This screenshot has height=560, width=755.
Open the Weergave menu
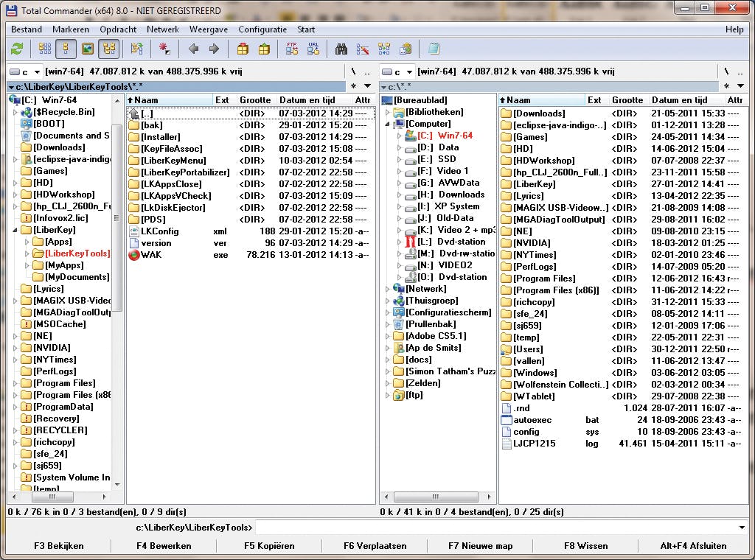pyautogui.click(x=209, y=29)
